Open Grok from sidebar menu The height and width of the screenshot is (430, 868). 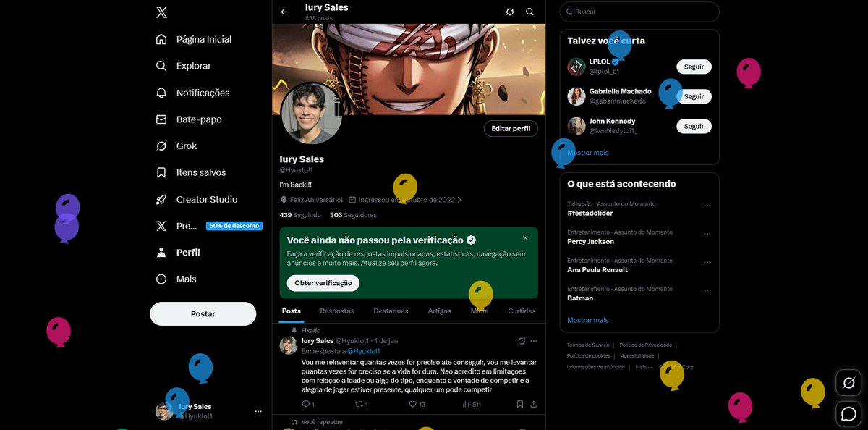pyautogui.click(x=176, y=146)
